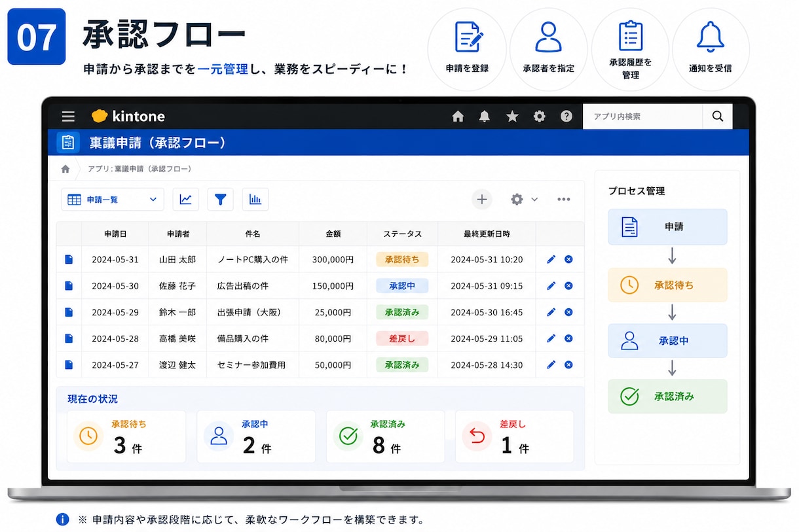
Task: Click the 承認履歴を管理 feature circle
Action: (x=630, y=49)
